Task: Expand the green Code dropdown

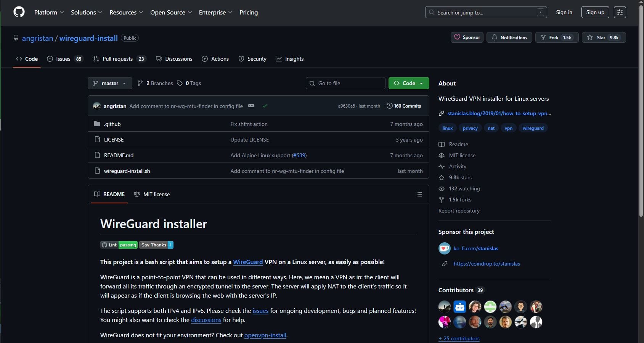Action: point(408,83)
